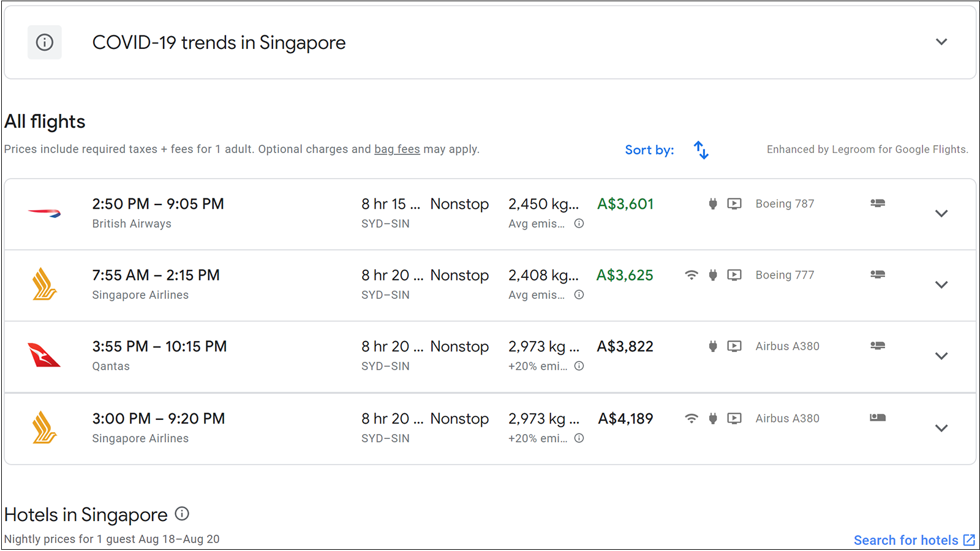Click 8 hr 15 duration on British Airways row
The image size is (980, 551).
(391, 204)
